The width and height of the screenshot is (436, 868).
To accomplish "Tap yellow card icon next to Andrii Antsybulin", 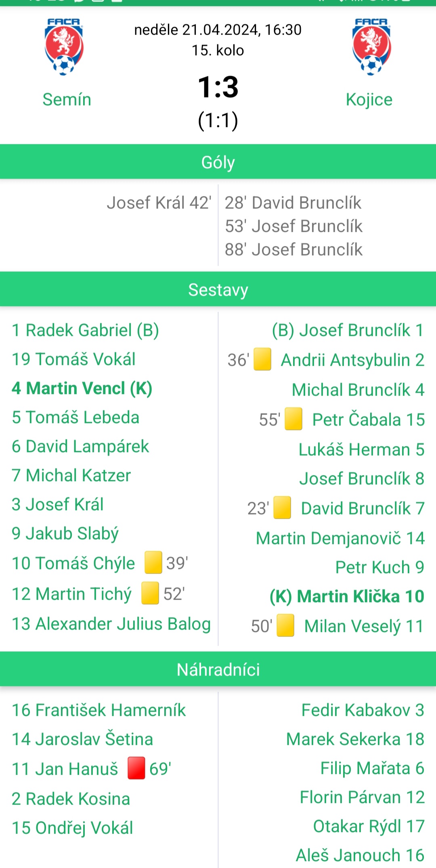I will point(262,359).
